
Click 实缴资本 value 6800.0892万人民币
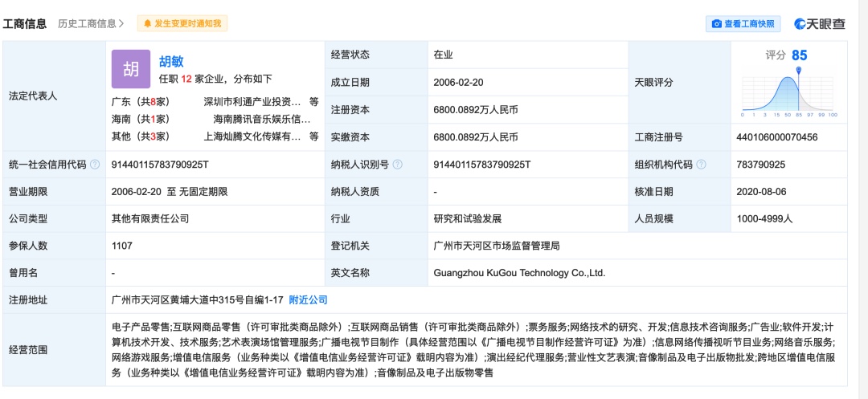pyautogui.click(x=476, y=137)
